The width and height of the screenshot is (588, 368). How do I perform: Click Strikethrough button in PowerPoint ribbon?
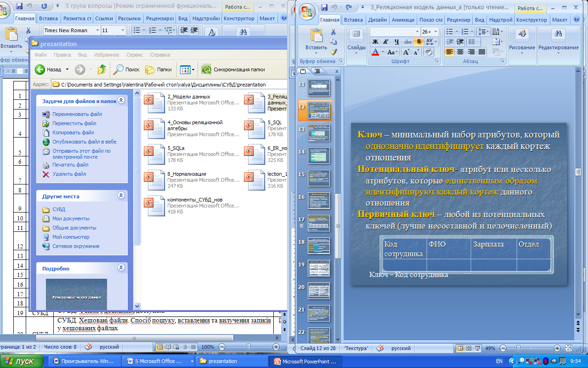point(407,42)
